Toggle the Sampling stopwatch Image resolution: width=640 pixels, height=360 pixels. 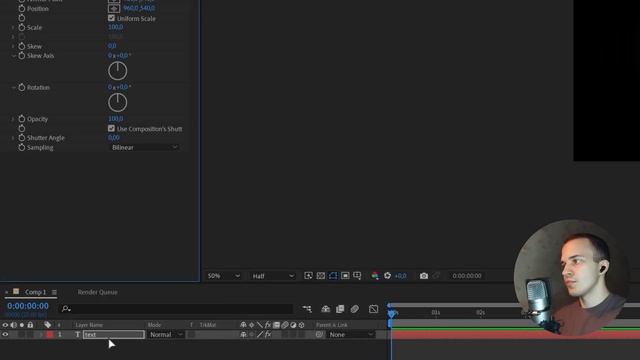tap(22, 147)
